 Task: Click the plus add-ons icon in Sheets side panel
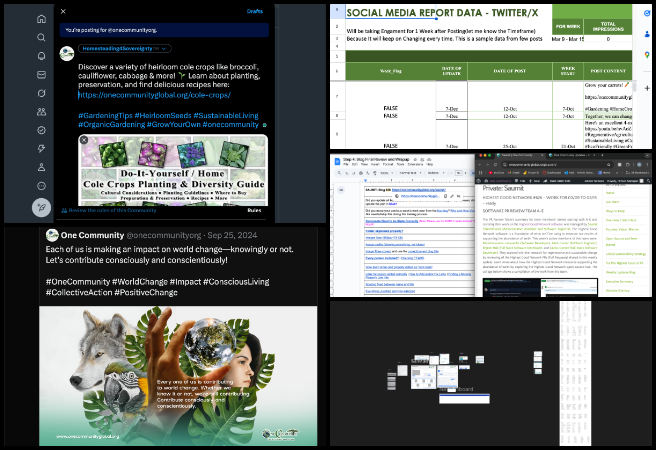(x=647, y=88)
